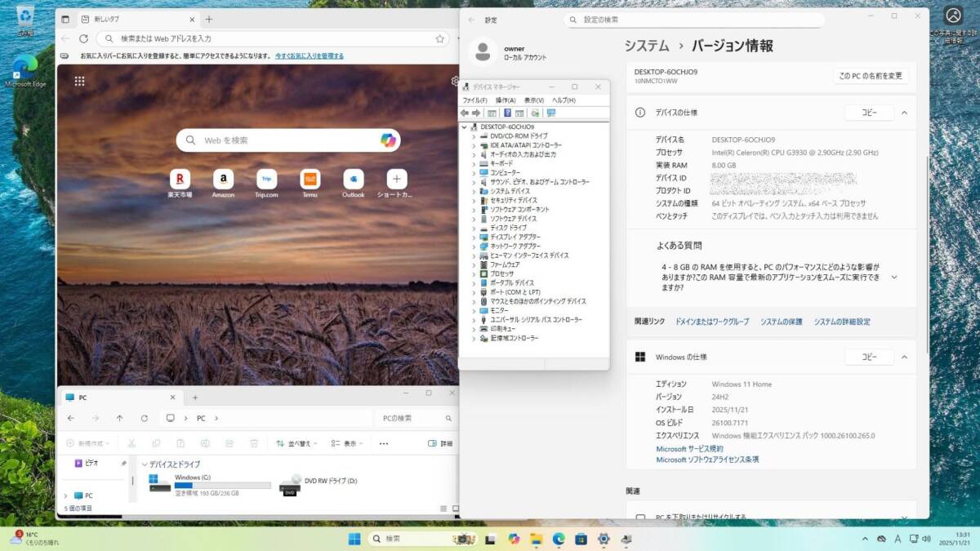Expand the プロセッサ node in Device Manager

click(x=474, y=273)
